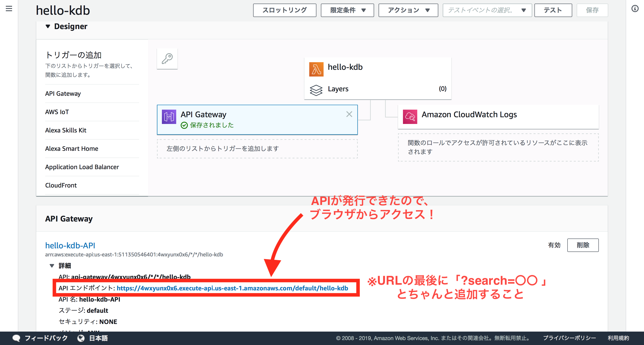
Task: Click フィードバック in the footer
Action: 46,338
